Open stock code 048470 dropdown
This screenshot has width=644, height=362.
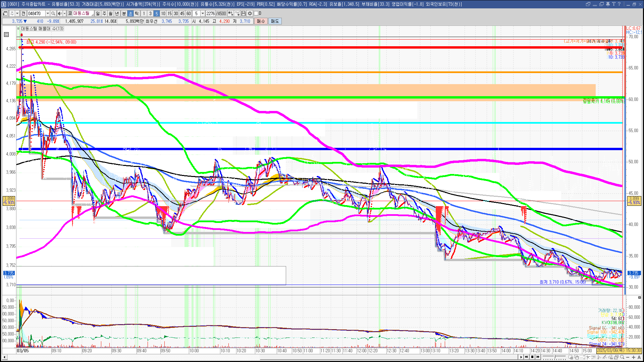coord(48,13)
